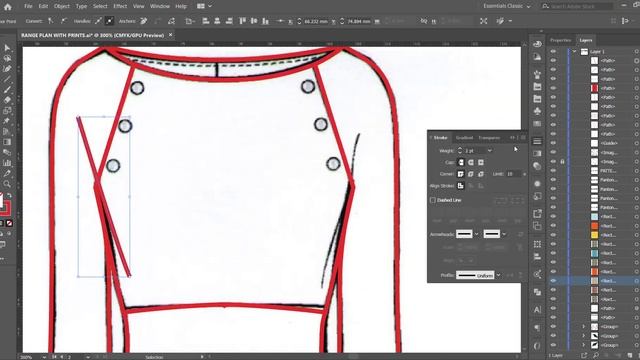The height and width of the screenshot is (360, 640).
Task: Convert anchor point to smooth icon
Action: coord(64,21)
